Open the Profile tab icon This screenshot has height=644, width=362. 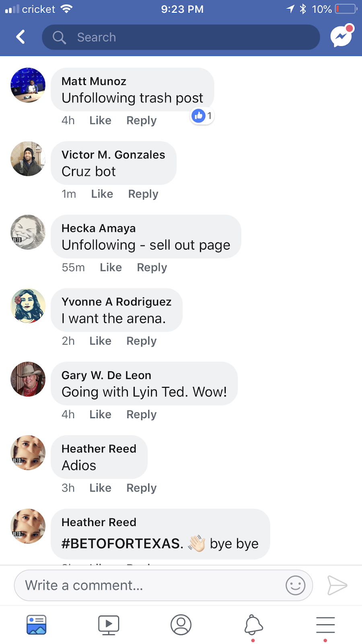(x=181, y=625)
